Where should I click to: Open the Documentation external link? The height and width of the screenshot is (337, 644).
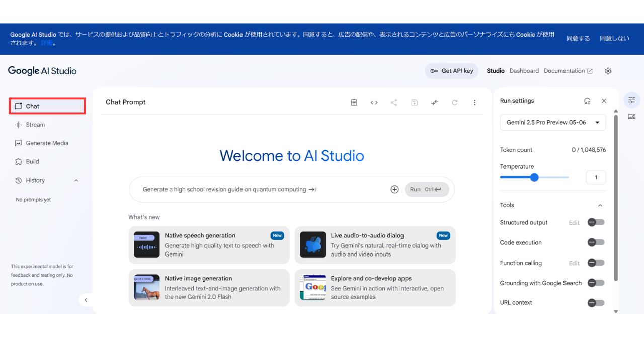(568, 71)
